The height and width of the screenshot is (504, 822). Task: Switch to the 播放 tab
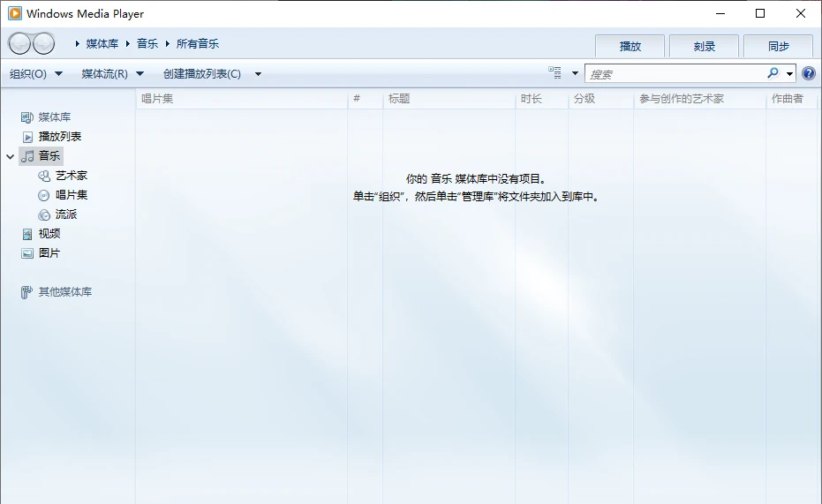pos(630,47)
